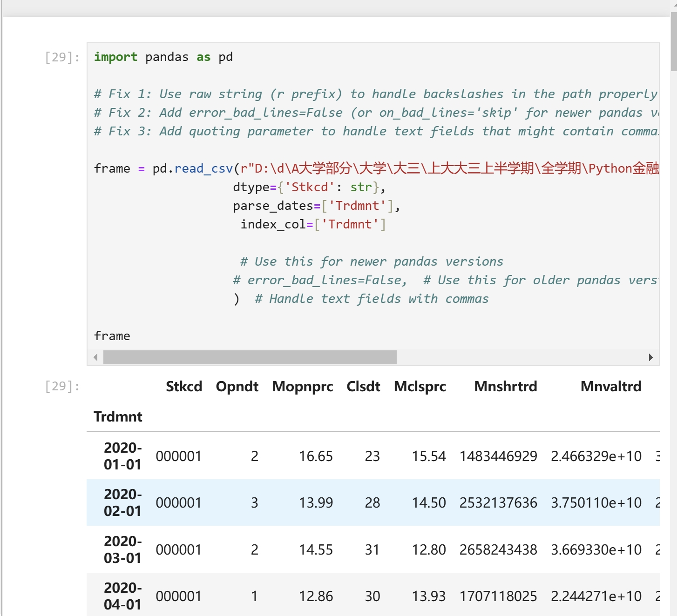Image resolution: width=677 pixels, height=616 pixels.
Task: Select the Mclsprc column header
Action: coord(420,386)
